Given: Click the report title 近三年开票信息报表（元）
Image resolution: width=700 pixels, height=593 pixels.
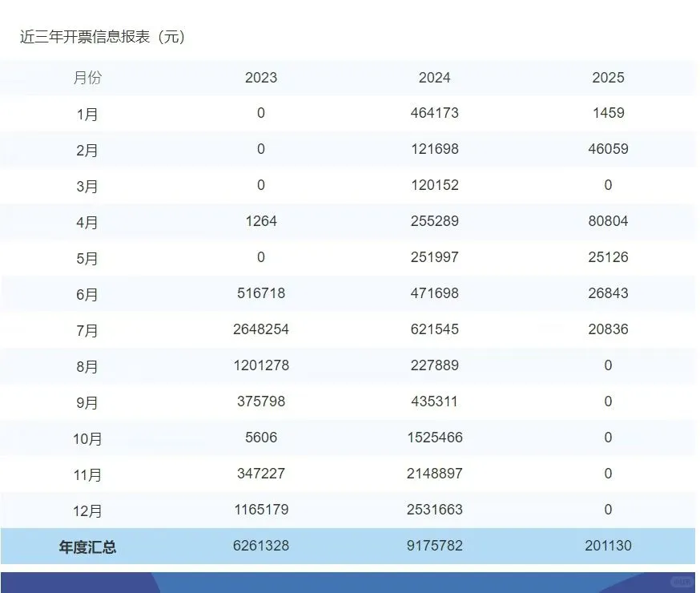Looking at the screenshot, I should pos(101,36).
